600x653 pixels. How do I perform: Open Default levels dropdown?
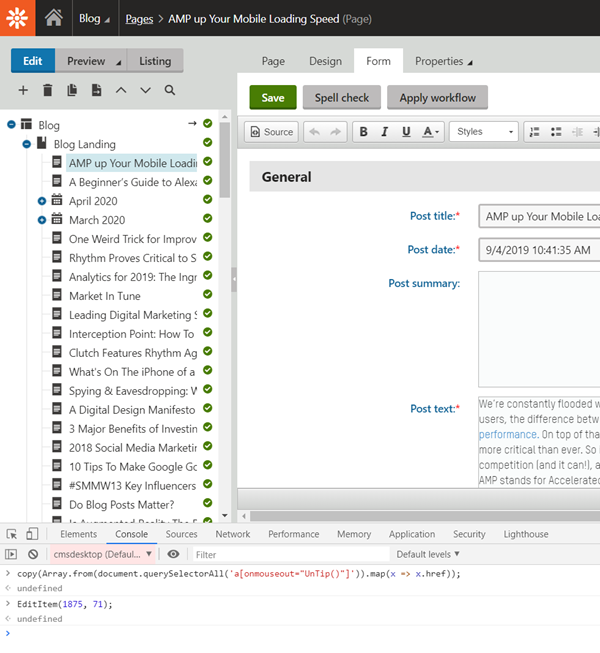pyautogui.click(x=428, y=554)
